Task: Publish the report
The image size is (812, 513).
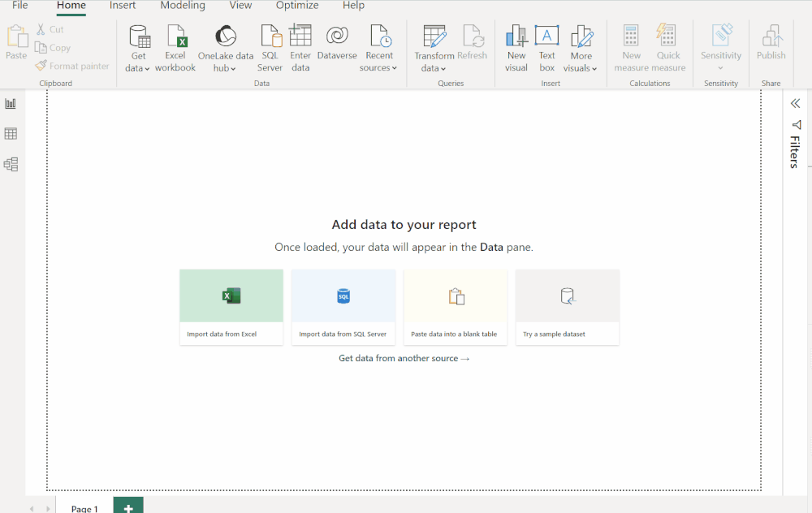Action: pyautogui.click(x=771, y=46)
